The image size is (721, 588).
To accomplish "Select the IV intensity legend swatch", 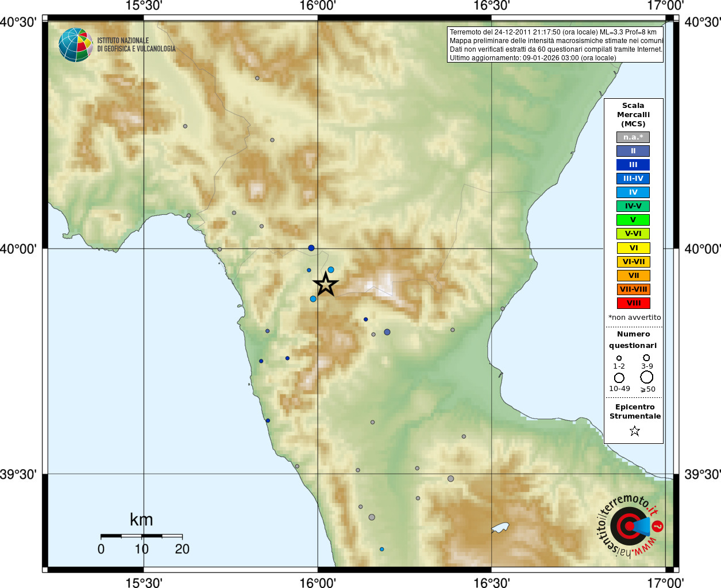I will click(x=633, y=192).
